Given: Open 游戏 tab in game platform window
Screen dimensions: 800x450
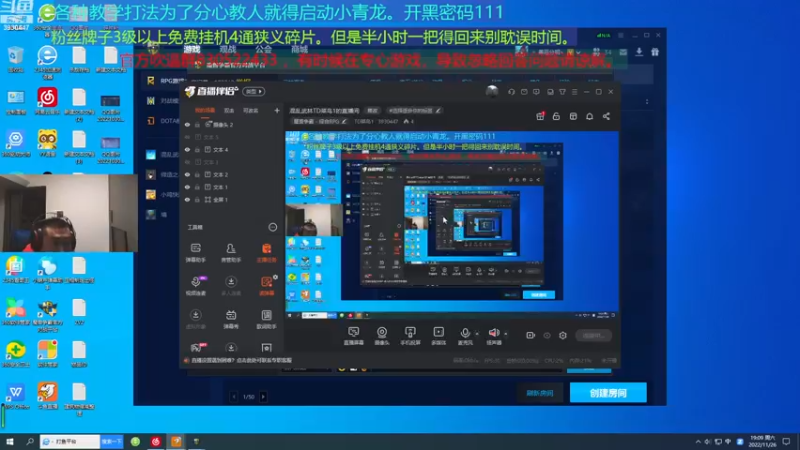Looking at the screenshot, I should [192, 49].
